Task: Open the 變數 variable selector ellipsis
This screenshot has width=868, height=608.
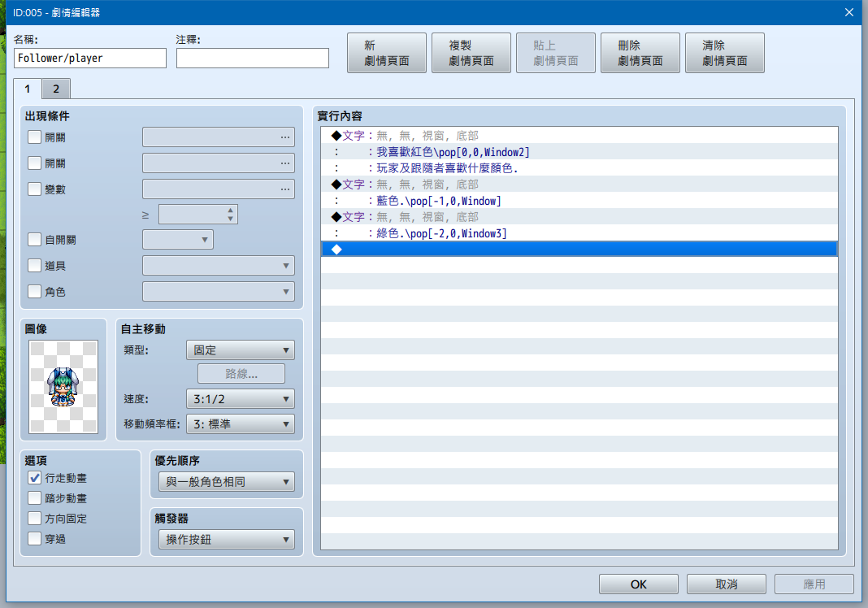Action: point(285,189)
